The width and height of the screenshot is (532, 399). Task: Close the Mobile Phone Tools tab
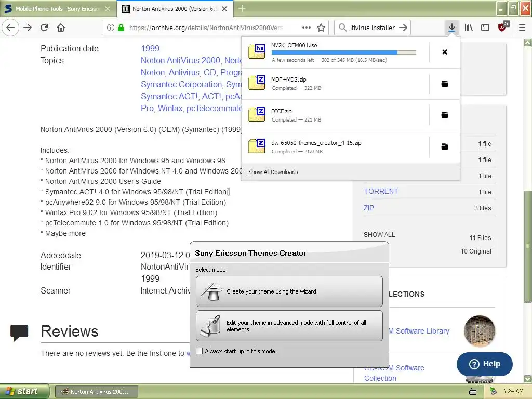click(107, 9)
